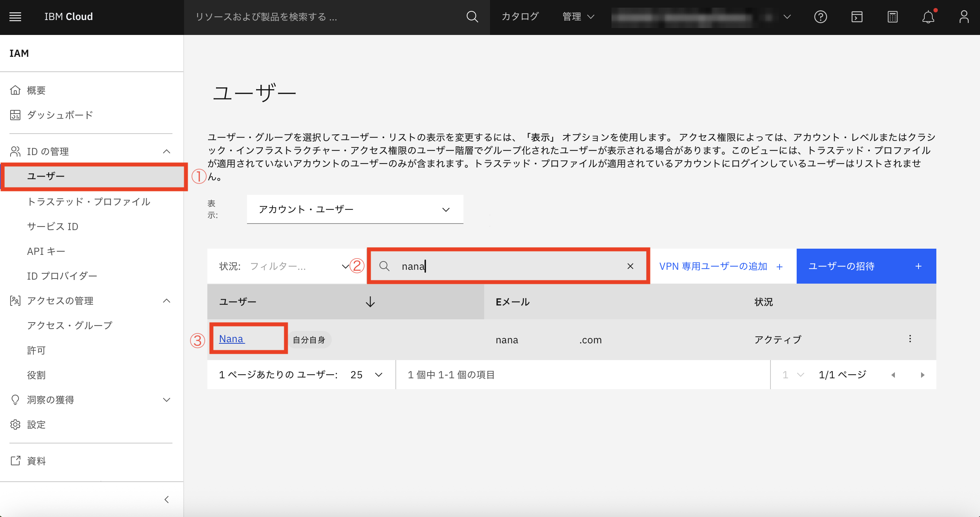Open the help question mark icon
The width and height of the screenshot is (980, 517).
[x=821, y=17]
